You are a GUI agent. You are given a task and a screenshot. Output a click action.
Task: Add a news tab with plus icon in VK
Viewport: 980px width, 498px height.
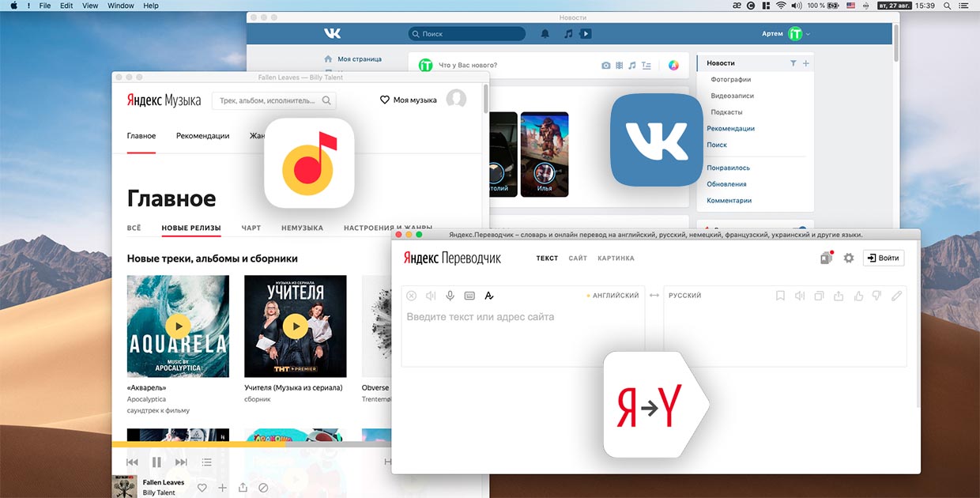(x=806, y=63)
